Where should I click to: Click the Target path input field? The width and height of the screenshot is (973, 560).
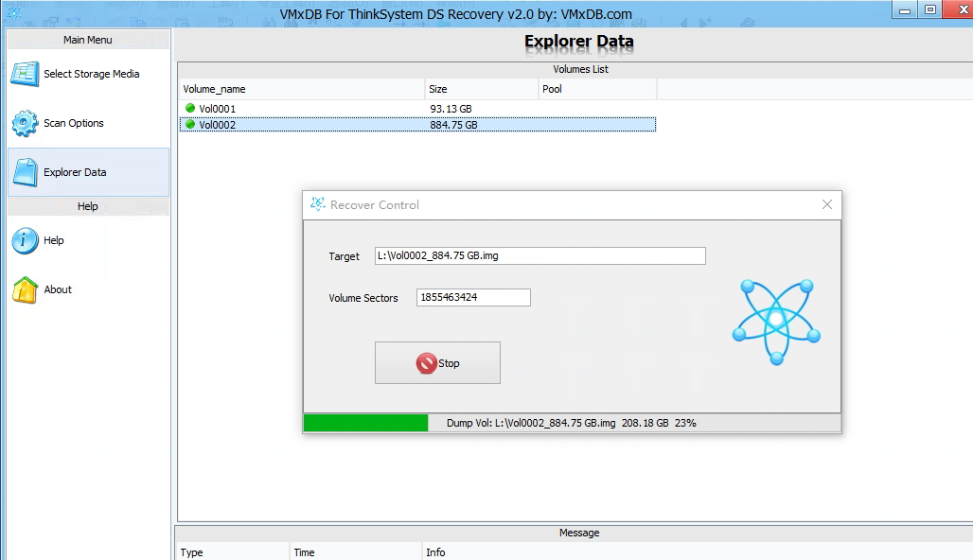[540, 255]
